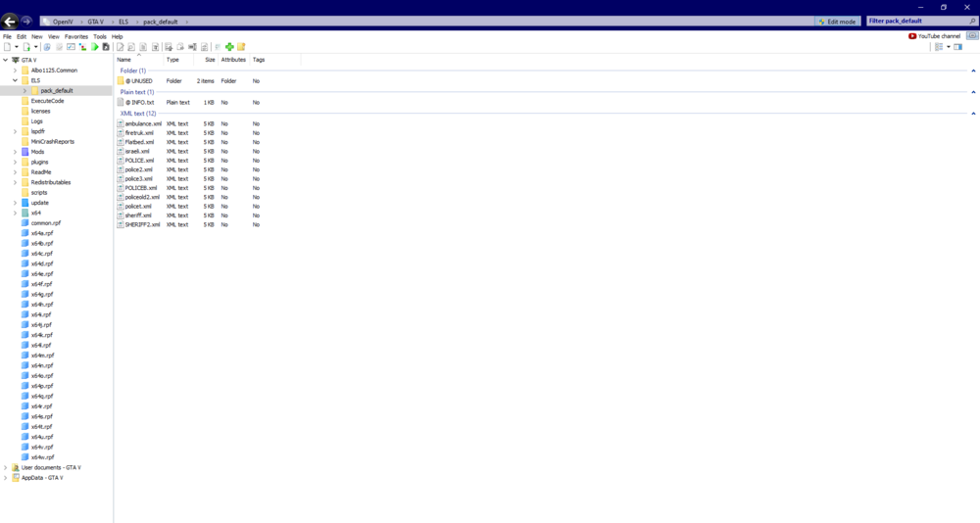Select x64w.rpf in the tree
The image size is (980, 523).
click(42, 457)
